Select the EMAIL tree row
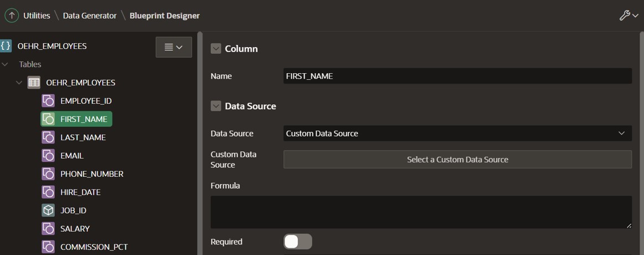Image resolution: width=644 pixels, height=255 pixels. tap(63, 155)
